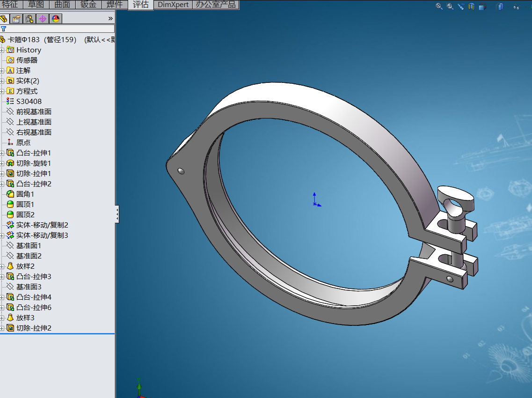Click the Zoom to Fit magnifier icon

coord(439,6)
